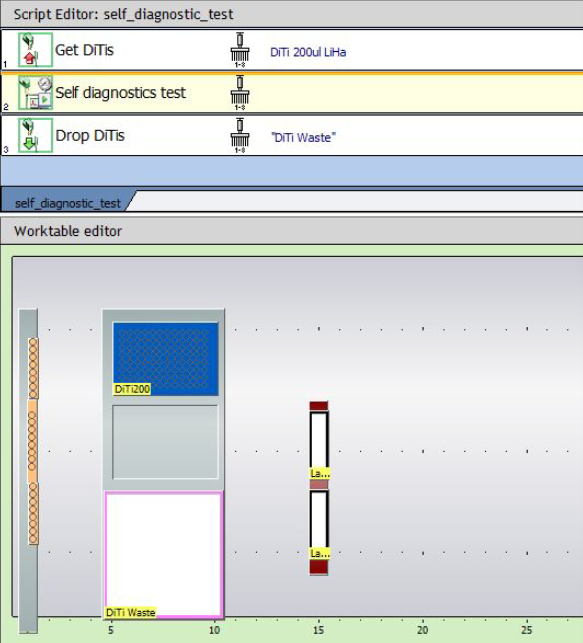Viewport: 583px width, 643px height.
Task: Open the self_diagnostic_test script tab
Action: point(68,203)
